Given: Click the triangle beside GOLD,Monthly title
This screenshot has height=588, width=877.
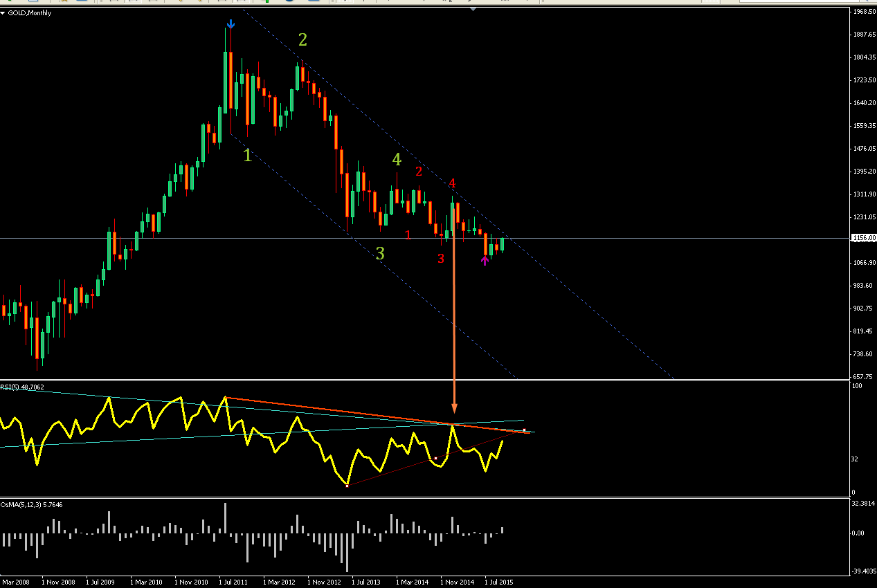Looking at the screenshot, I should click(3, 13).
